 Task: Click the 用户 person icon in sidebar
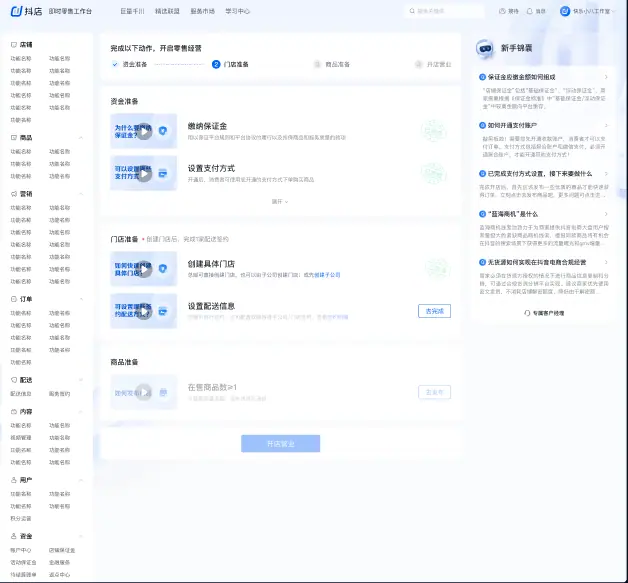14,480
